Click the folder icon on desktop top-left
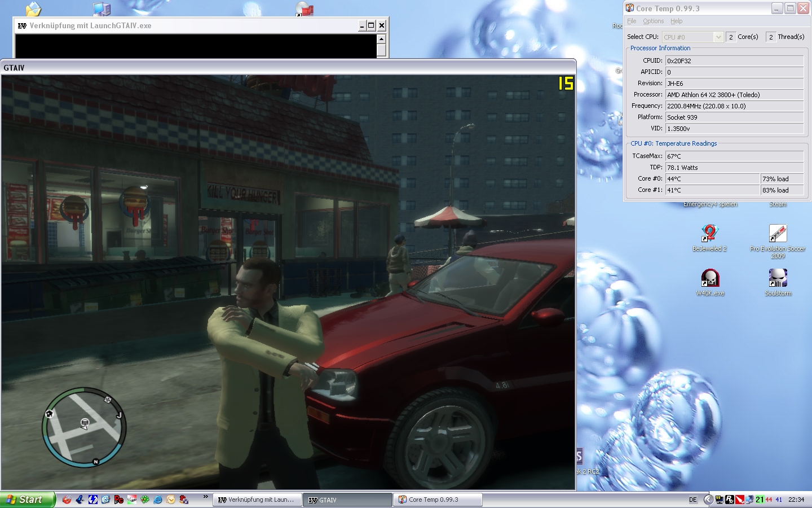The width and height of the screenshot is (812, 508). pyautogui.click(x=33, y=8)
